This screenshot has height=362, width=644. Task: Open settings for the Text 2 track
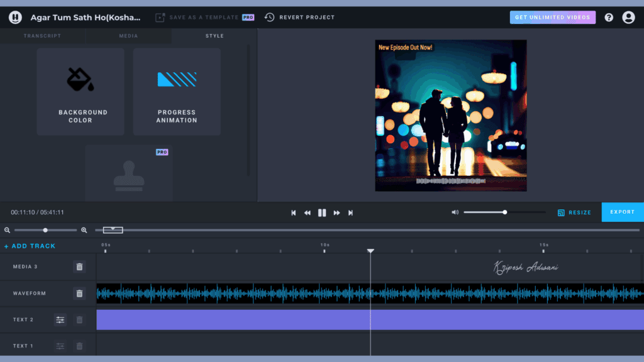(60, 320)
